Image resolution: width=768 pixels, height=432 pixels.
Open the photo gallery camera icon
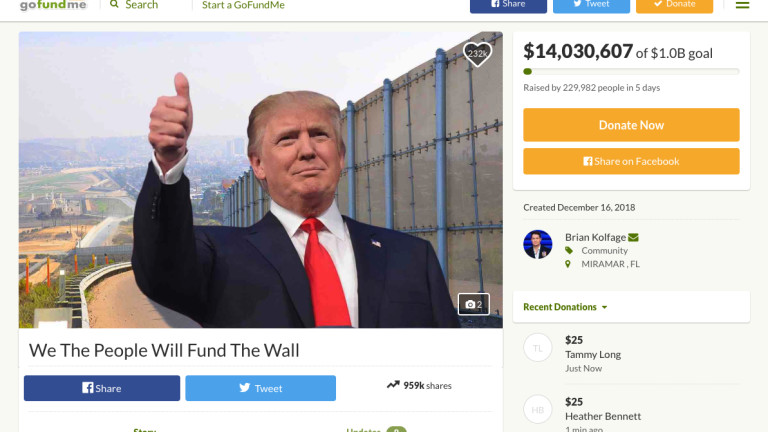click(x=473, y=304)
